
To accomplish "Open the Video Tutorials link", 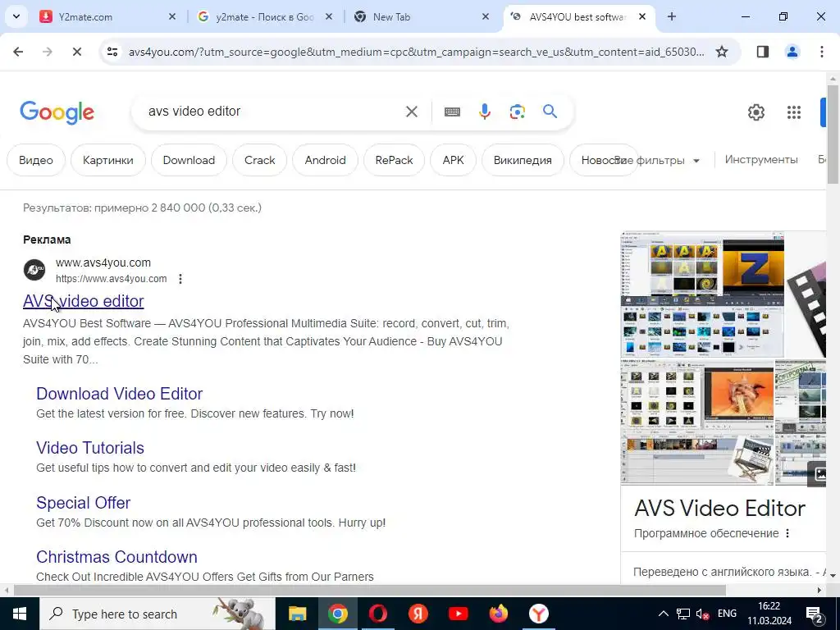I will point(90,448).
